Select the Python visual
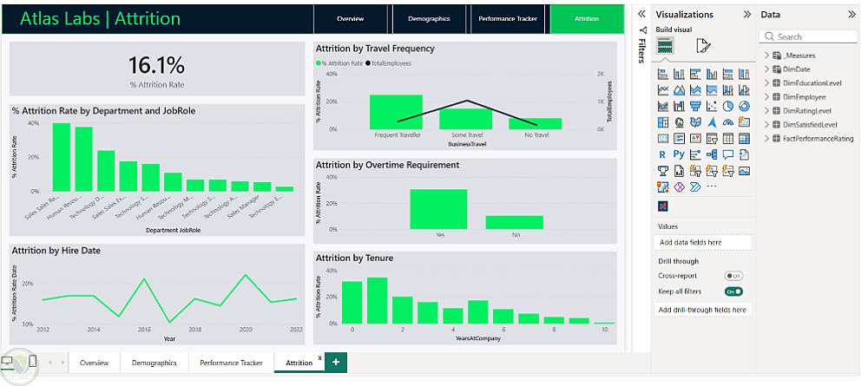 coord(680,154)
